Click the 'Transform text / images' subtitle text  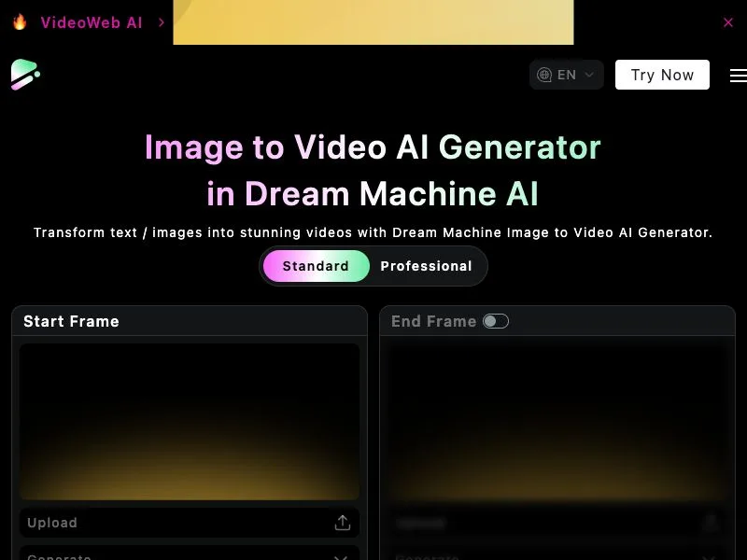point(373,232)
